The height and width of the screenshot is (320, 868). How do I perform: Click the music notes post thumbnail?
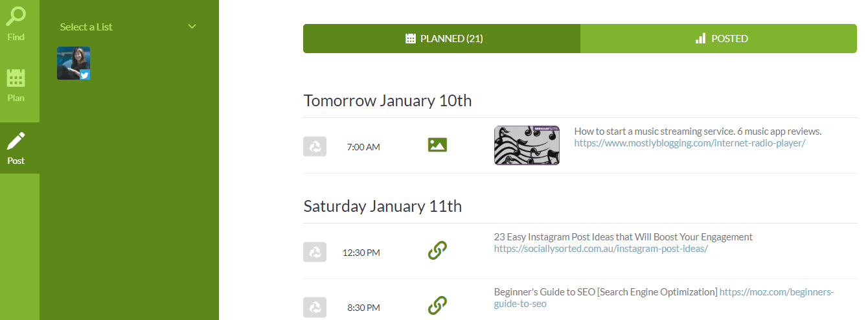pyautogui.click(x=527, y=145)
